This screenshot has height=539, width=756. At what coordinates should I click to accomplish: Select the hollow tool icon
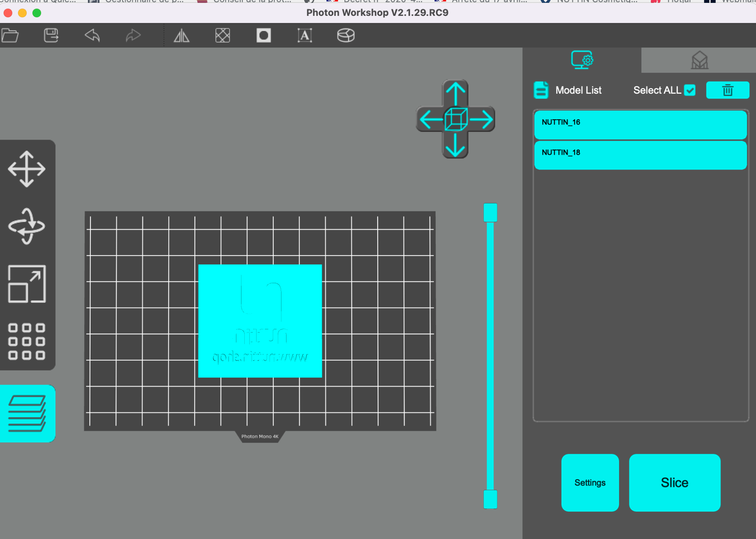(223, 35)
